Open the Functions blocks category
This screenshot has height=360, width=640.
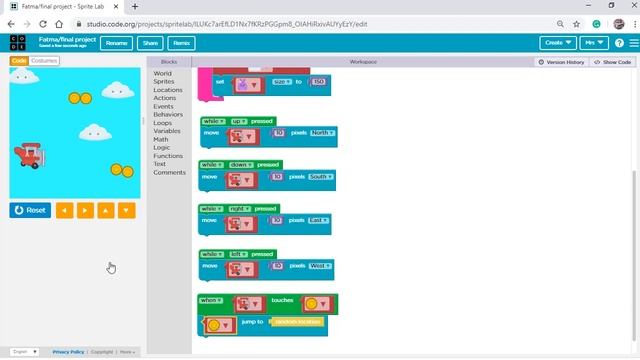point(168,156)
